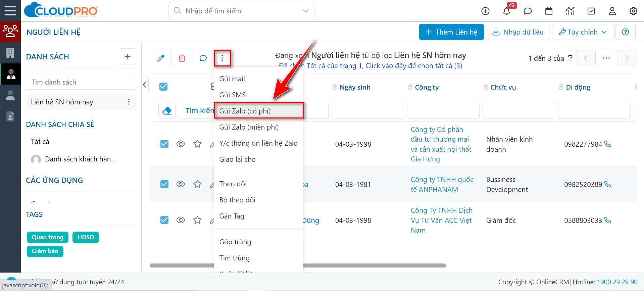Click the Quan trọng tag
This screenshot has height=291, width=644.
(x=48, y=237)
